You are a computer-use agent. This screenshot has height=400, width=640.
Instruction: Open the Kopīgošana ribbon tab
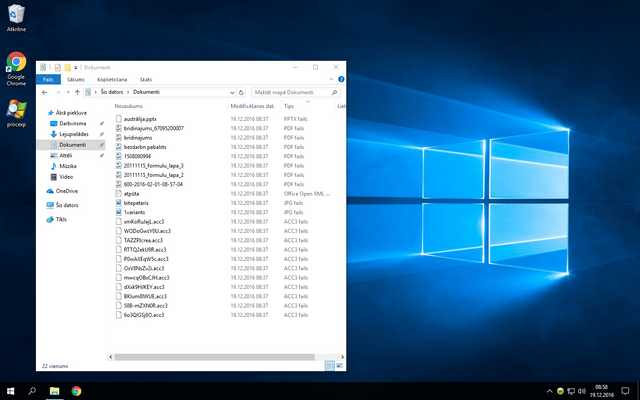(112, 79)
